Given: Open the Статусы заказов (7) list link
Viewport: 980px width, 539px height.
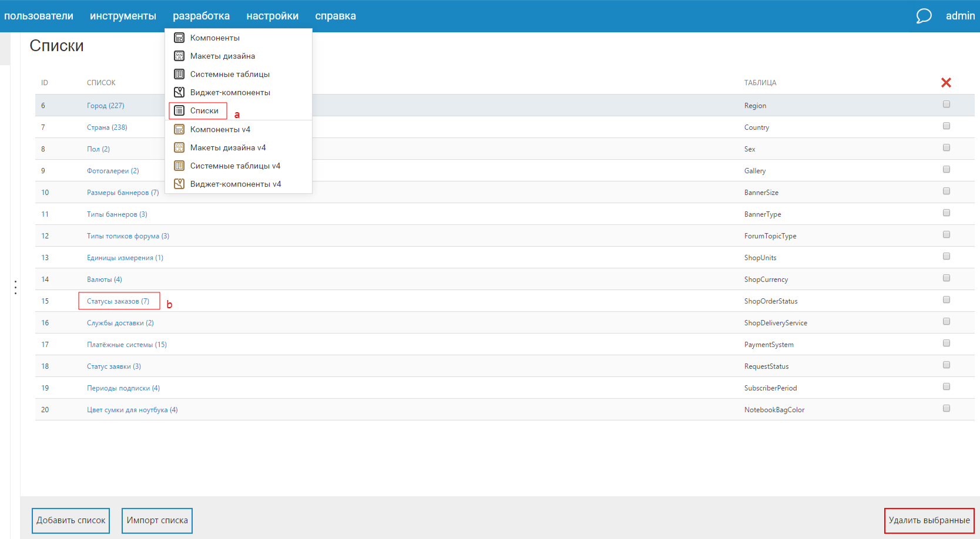Looking at the screenshot, I should [x=118, y=301].
